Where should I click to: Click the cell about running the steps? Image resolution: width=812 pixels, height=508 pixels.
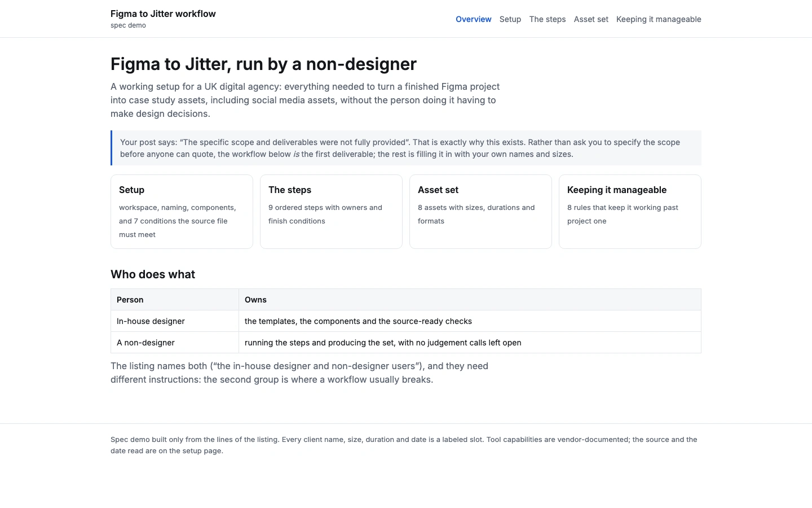[x=470, y=343]
